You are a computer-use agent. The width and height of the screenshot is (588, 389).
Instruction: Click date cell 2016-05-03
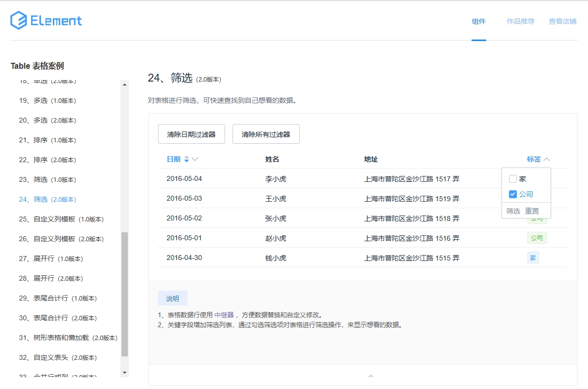click(x=184, y=199)
